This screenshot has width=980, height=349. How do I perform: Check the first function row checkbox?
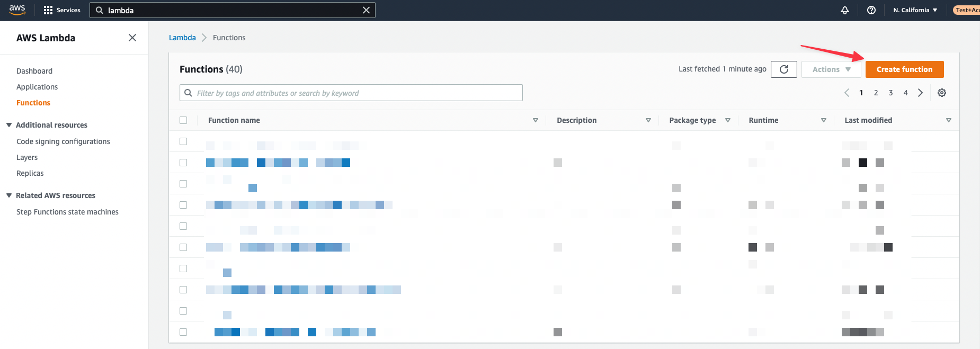coord(183,141)
